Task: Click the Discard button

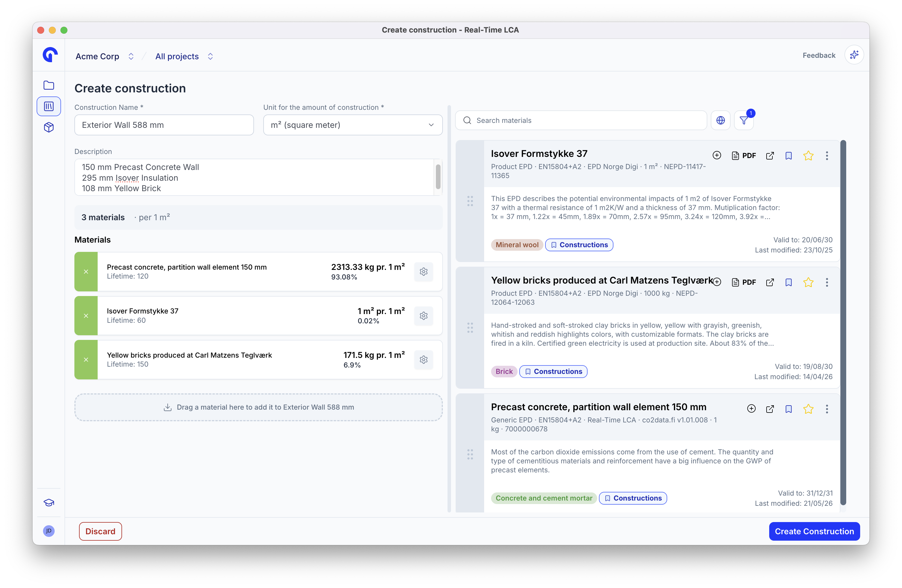Action: coord(101,531)
